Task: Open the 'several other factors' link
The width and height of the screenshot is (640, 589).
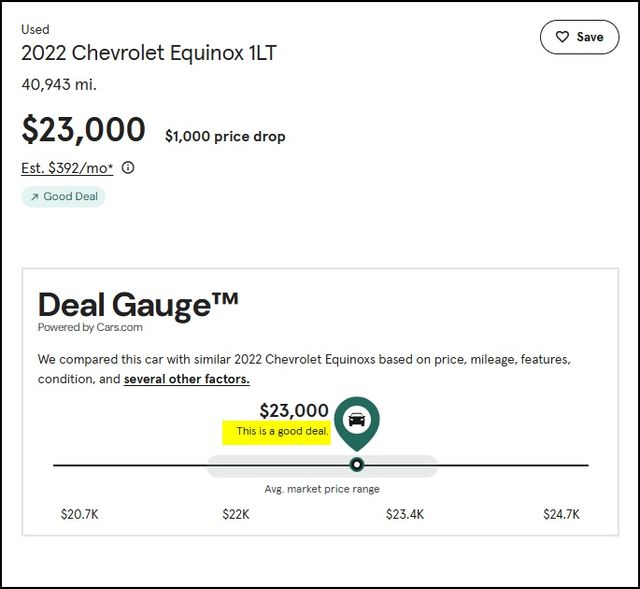Action: [187, 379]
